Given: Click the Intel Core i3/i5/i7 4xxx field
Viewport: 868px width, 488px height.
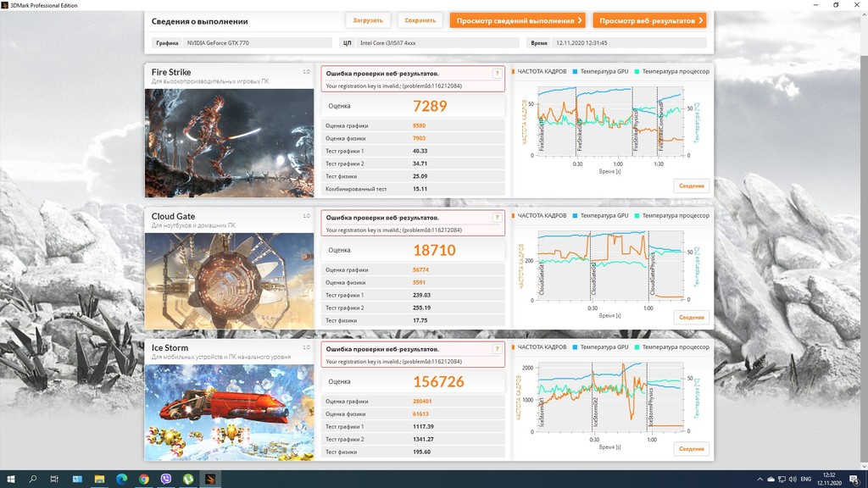Looking at the screenshot, I should click(437, 42).
